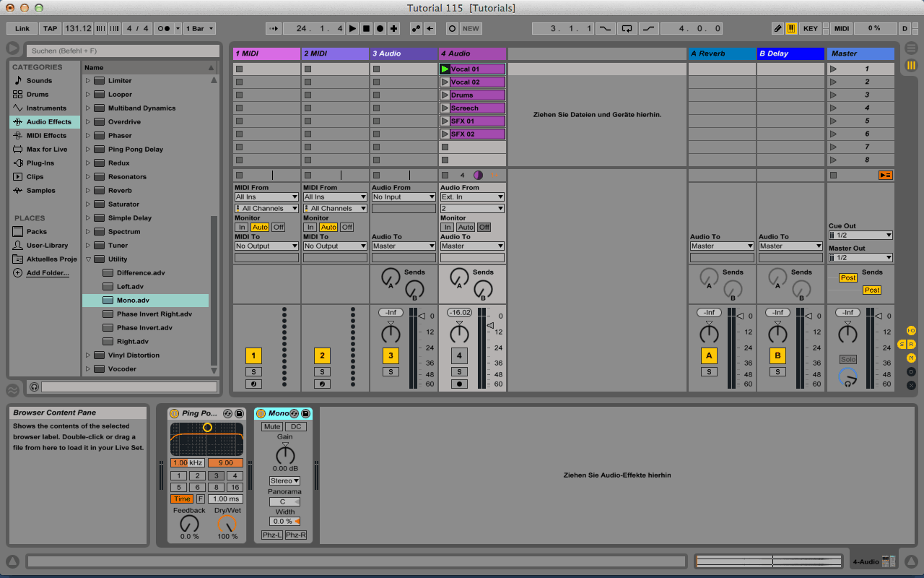Toggle the Mute button in Mono device
The width and height of the screenshot is (924, 578).
point(272,426)
